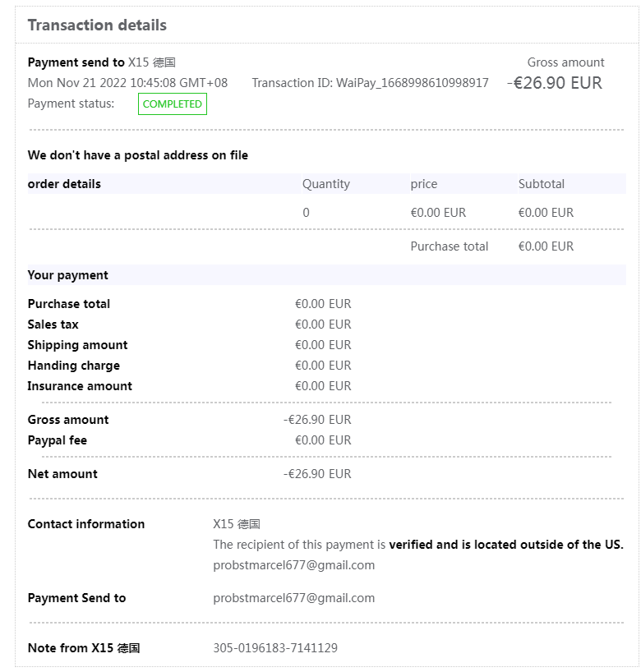Click the price column header
Screen dimensions: 641x672
pos(424,184)
